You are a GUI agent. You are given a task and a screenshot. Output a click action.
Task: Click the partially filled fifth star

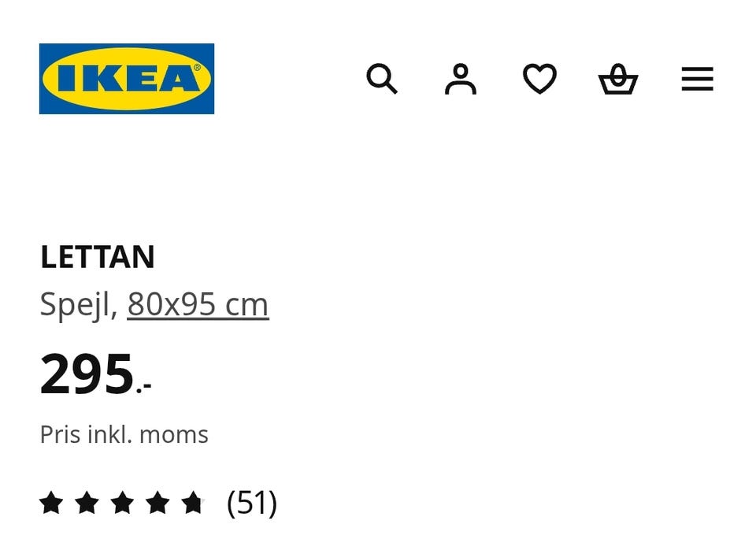tap(193, 502)
